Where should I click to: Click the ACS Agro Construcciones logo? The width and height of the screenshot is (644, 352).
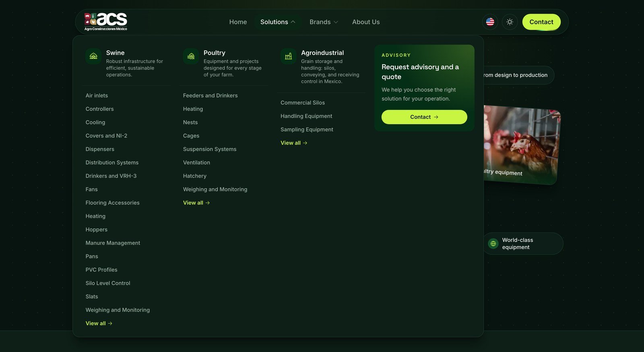coord(106,22)
